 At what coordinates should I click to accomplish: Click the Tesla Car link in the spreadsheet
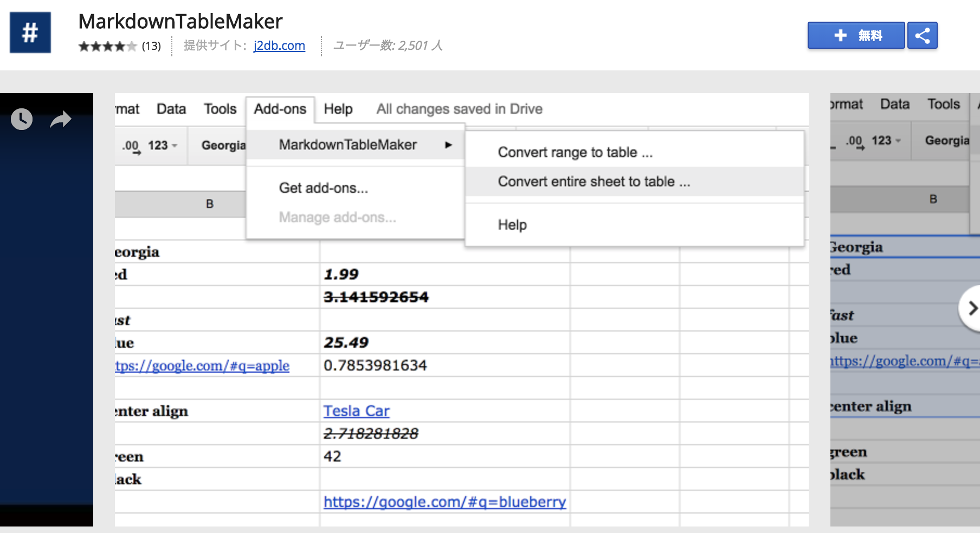[356, 411]
